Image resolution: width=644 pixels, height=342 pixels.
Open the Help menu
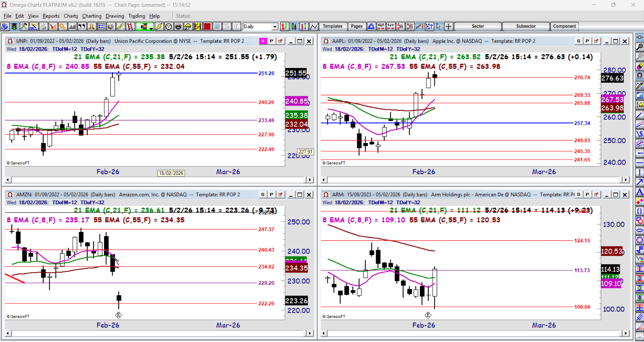click(154, 16)
